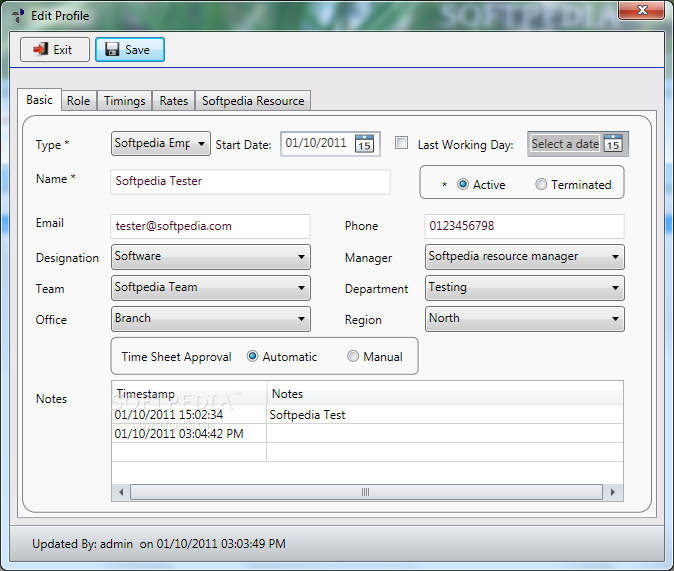Image resolution: width=674 pixels, height=571 pixels.
Task: Click the Phone number input field
Action: [524, 226]
